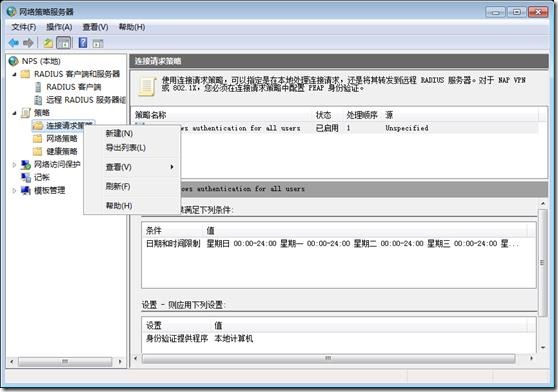Open the 查看(V) menu in menu bar
Image resolution: width=558 pixels, height=392 pixels.
[x=95, y=27]
